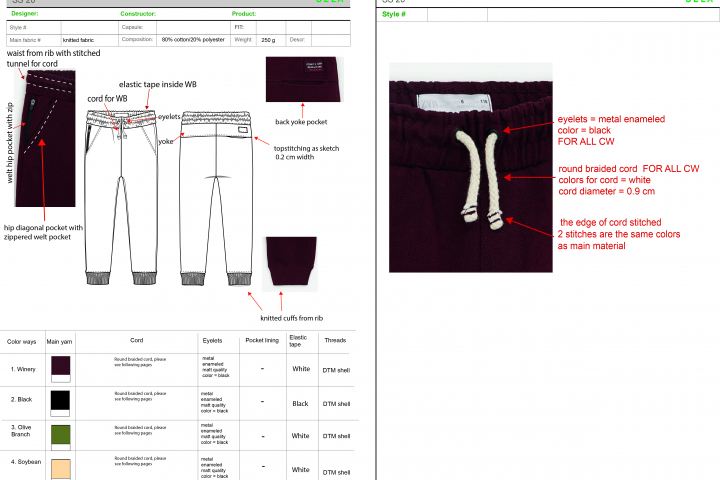The height and width of the screenshot is (480, 720).
Task: Open the knitted rib cuff photo
Action: click(x=290, y=264)
